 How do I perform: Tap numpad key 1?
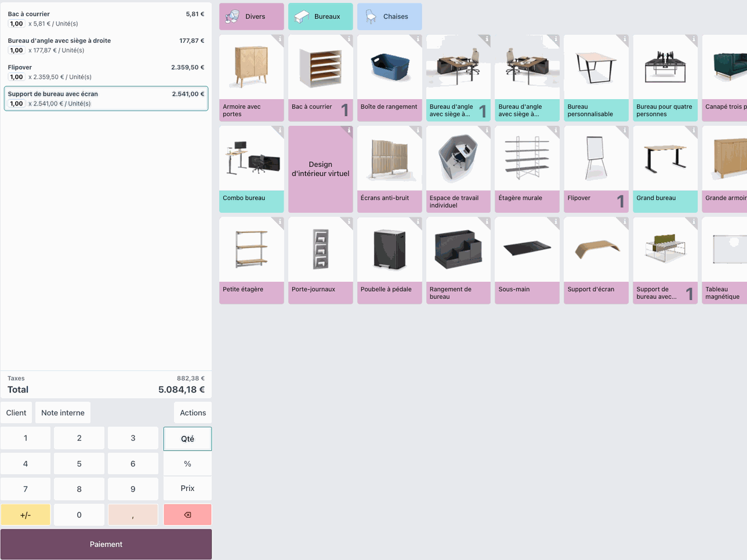pyautogui.click(x=26, y=438)
